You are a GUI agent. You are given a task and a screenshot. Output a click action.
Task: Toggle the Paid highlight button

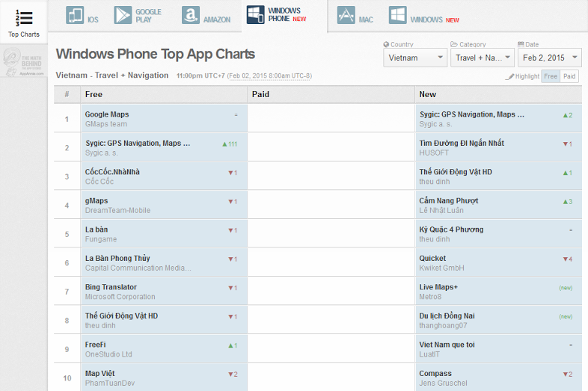569,76
